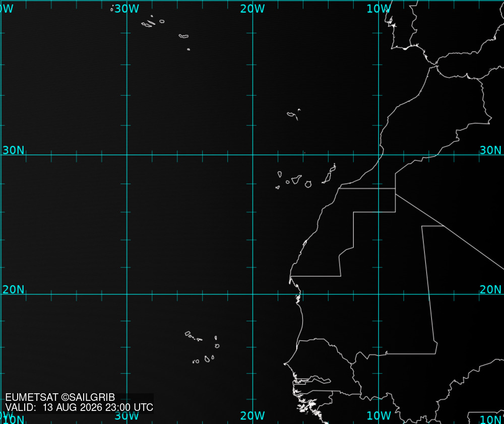Click the 30W label beside the Azores islands
The width and height of the screenshot is (504, 424).
coord(127,9)
